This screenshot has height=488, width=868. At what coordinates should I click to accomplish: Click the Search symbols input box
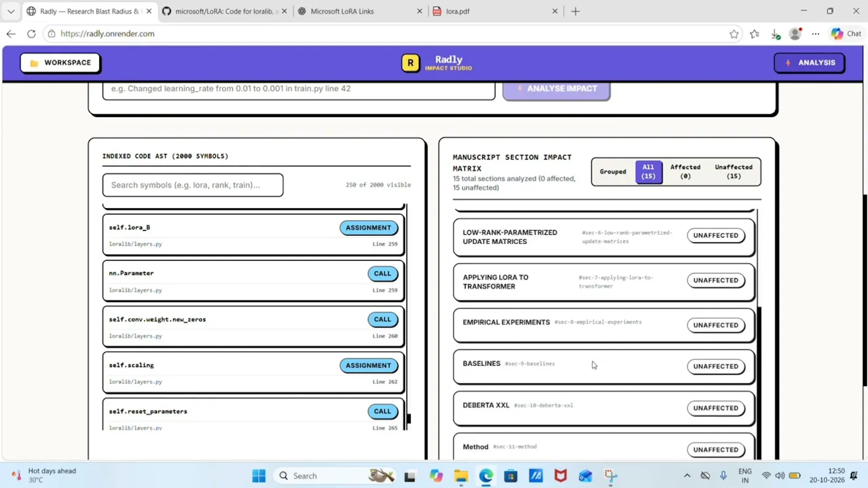tap(193, 185)
